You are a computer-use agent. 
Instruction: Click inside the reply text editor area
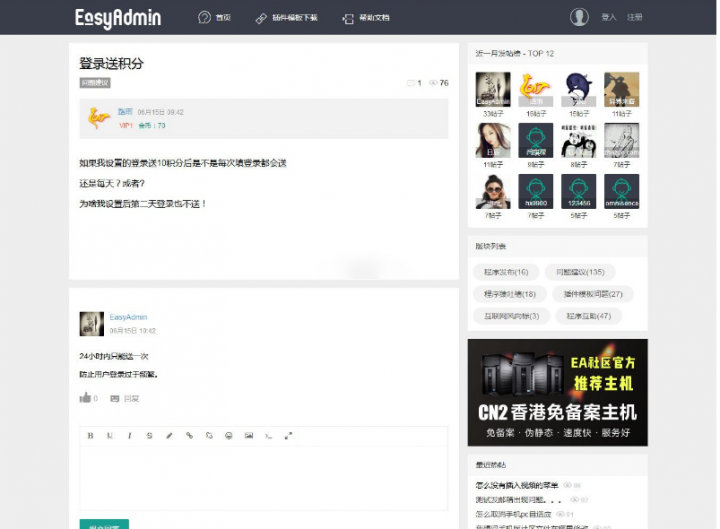pos(264,478)
